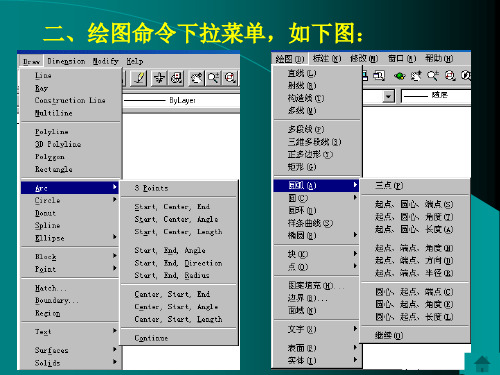The height and width of the screenshot is (375, 500).
Task: Choose Construction Line from Draw menu
Action: (70, 100)
